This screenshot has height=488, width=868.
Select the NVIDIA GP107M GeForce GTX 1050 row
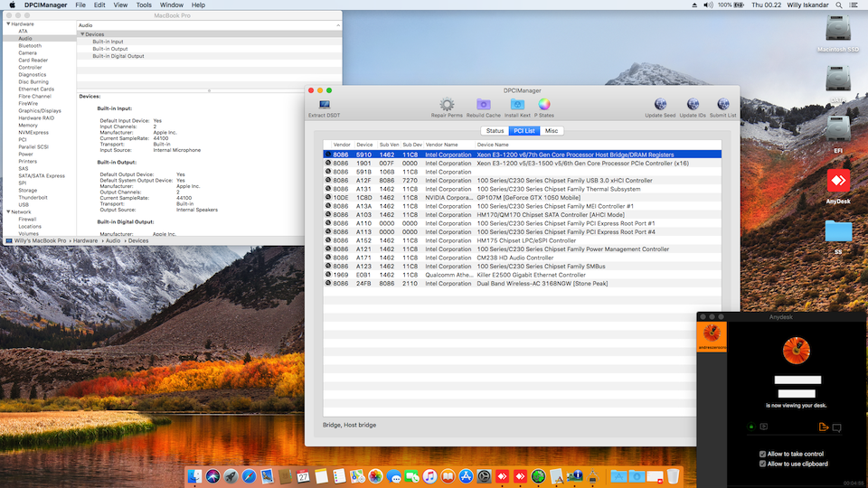click(523, 197)
